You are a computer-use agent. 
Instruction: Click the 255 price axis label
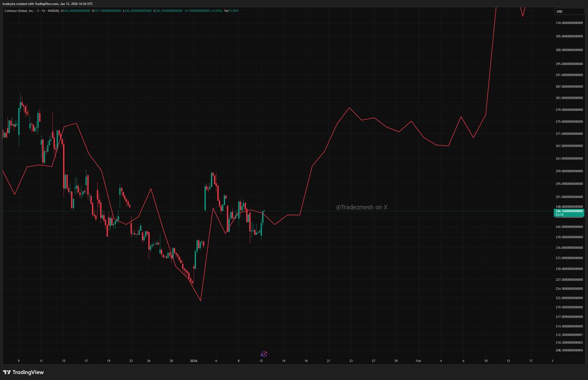(569, 184)
